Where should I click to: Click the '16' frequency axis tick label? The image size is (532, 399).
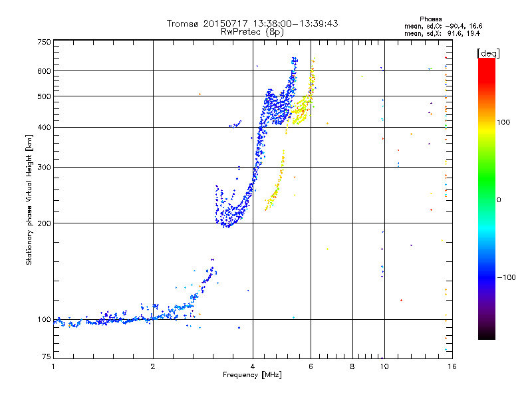coord(452,366)
